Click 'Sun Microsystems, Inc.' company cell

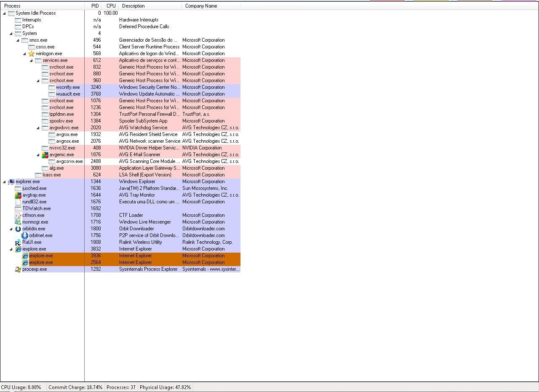(x=205, y=188)
